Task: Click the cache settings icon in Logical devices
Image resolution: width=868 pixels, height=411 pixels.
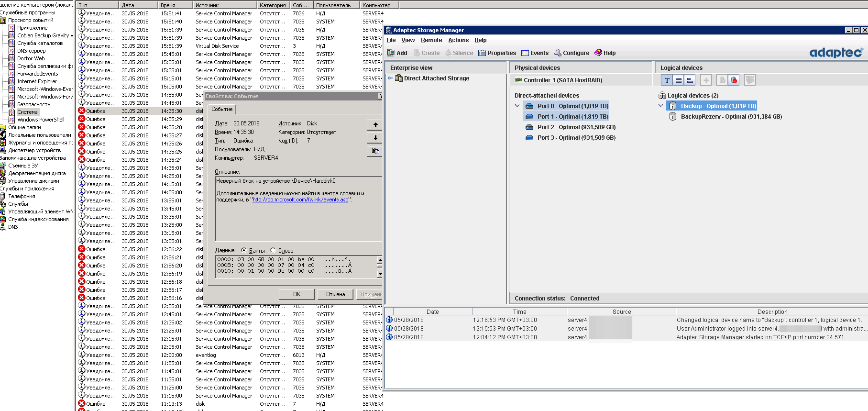Action: [750, 80]
